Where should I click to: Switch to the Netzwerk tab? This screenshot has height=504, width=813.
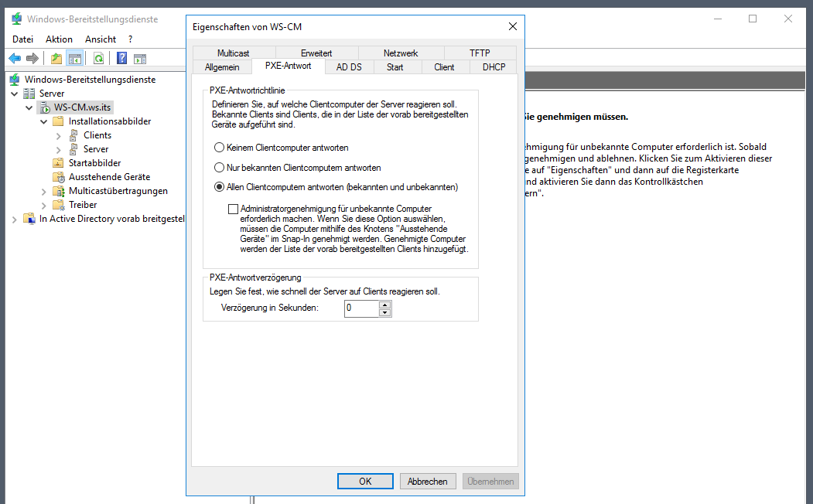401,53
